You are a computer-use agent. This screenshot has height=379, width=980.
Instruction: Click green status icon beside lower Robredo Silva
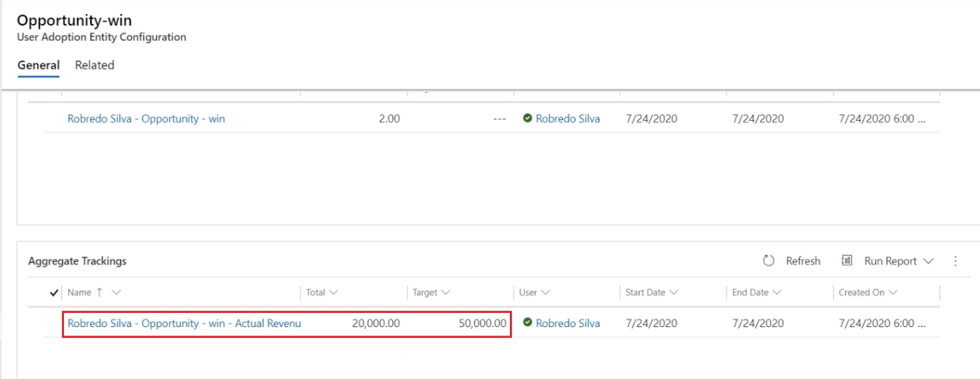(528, 323)
